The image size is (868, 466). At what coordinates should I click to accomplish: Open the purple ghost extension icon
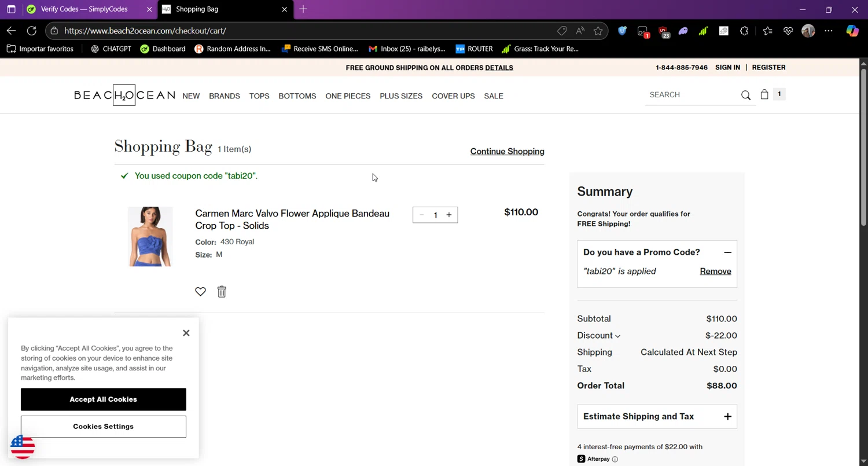point(683,31)
